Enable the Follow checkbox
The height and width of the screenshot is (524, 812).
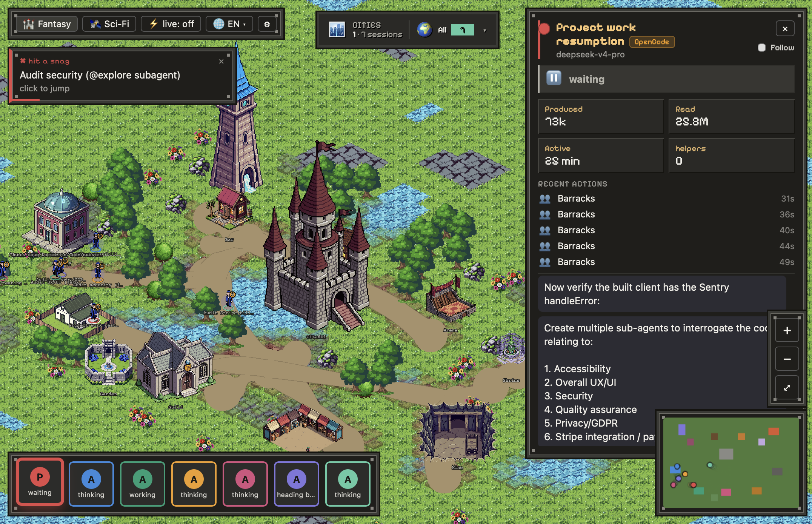pyautogui.click(x=762, y=48)
